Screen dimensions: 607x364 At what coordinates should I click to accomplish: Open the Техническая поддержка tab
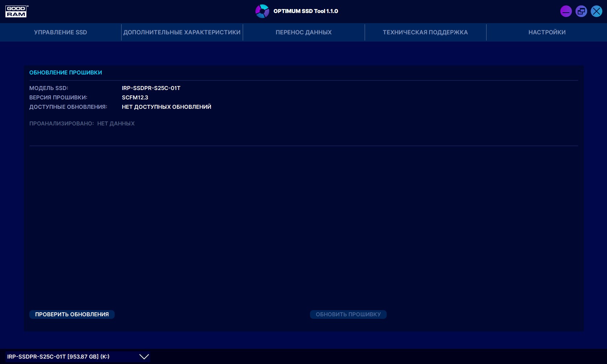[425, 32]
